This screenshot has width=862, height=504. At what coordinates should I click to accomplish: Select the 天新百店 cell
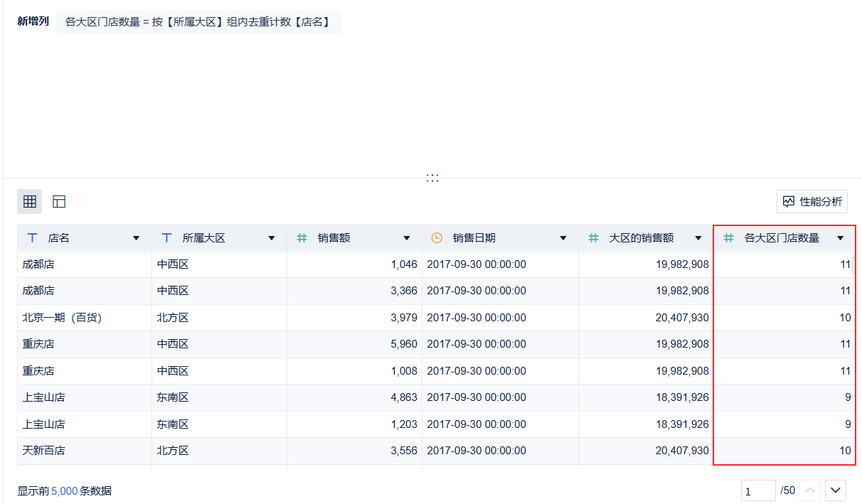click(x=84, y=451)
